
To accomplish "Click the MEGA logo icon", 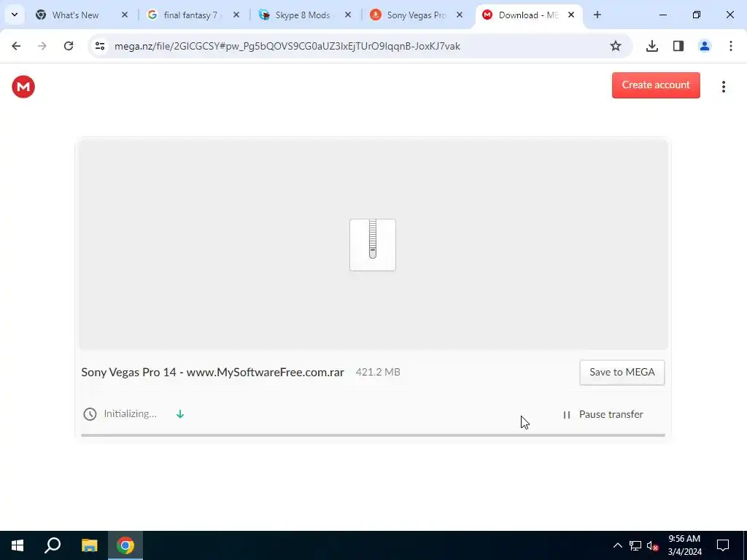I will 23,87.
